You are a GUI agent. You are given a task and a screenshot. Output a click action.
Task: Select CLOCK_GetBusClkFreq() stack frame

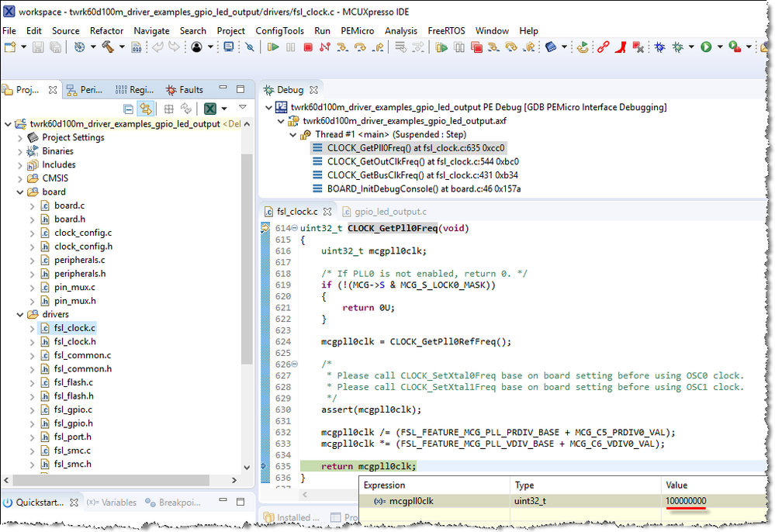pos(415,175)
